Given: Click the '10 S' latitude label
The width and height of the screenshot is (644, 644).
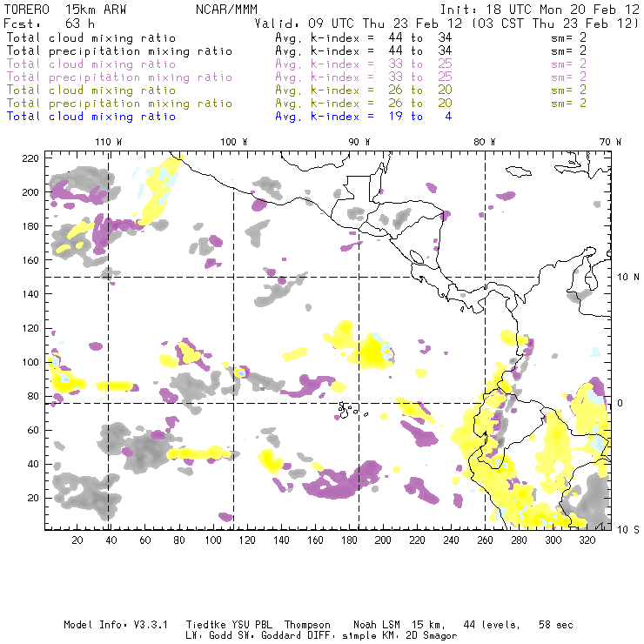Looking at the screenshot, I should point(628,530).
